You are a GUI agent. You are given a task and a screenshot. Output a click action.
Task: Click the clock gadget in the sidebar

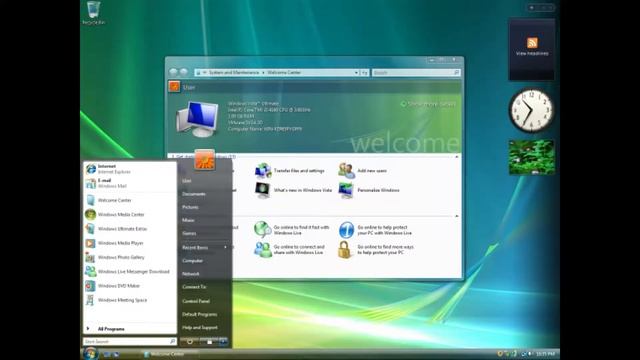point(531,111)
